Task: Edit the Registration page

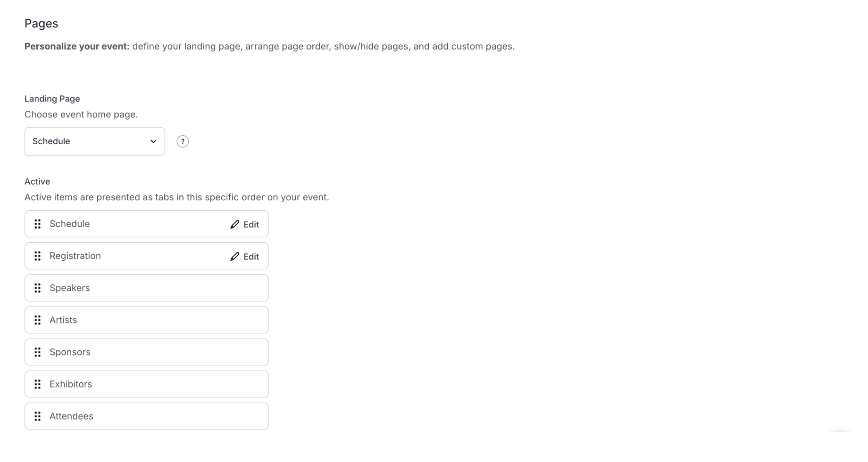Action: click(245, 256)
